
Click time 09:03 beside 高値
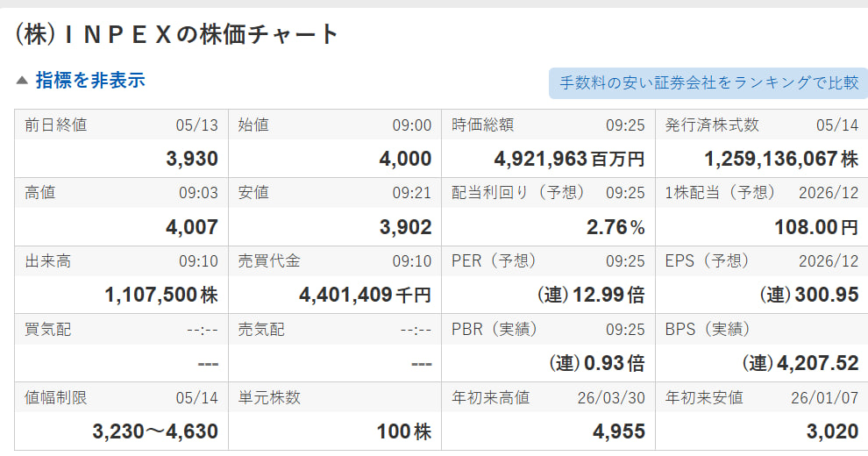coord(198,193)
